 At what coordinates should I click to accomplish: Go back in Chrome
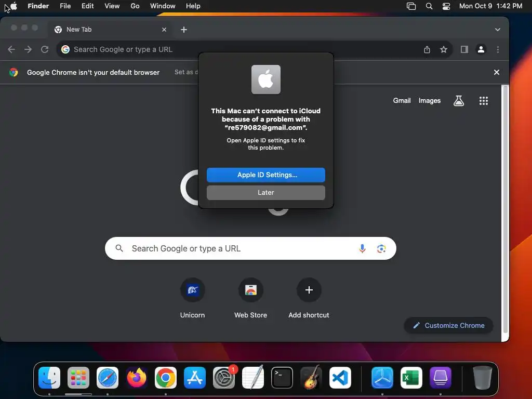tap(11, 49)
